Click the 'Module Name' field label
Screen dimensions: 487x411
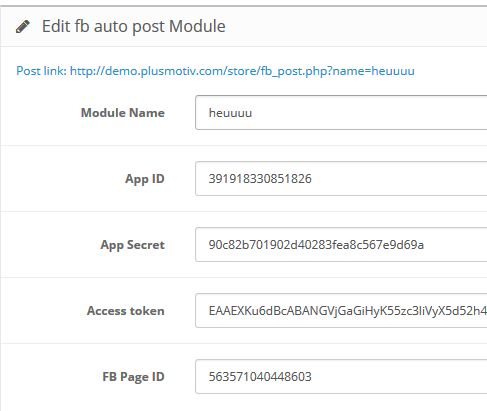pyautogui.click(x=123, y=113)
